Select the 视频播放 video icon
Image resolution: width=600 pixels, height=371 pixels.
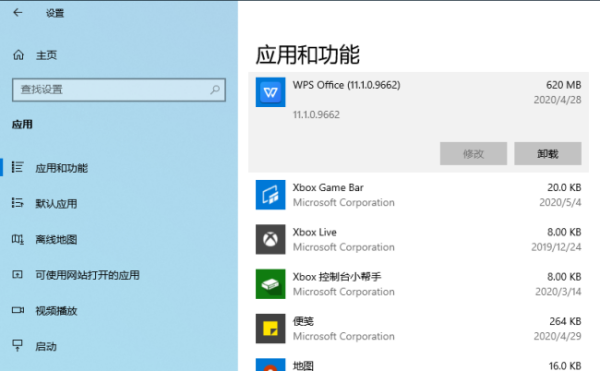(18, 310)
